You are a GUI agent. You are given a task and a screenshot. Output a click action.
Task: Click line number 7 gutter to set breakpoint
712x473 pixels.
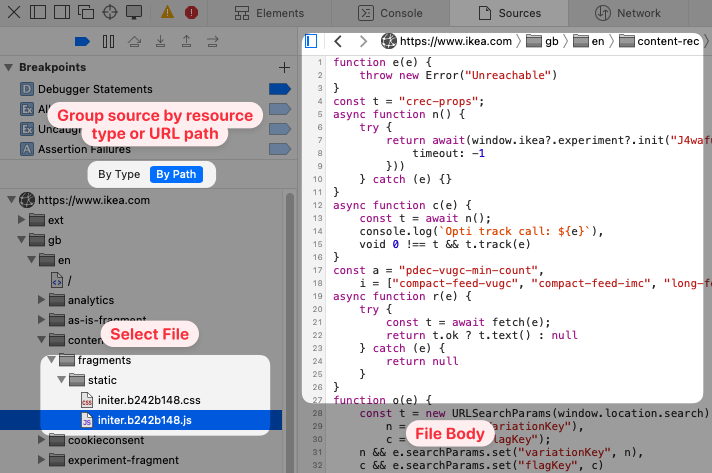click(320, 140)
